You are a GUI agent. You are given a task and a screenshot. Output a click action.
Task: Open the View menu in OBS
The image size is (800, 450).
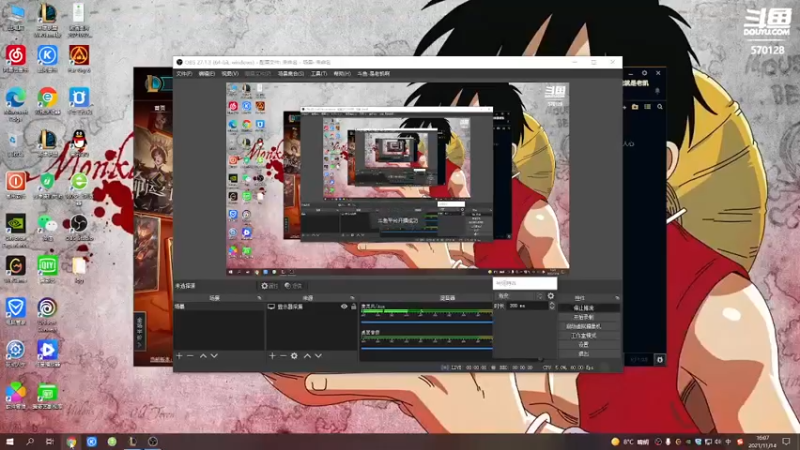[230, 73]
